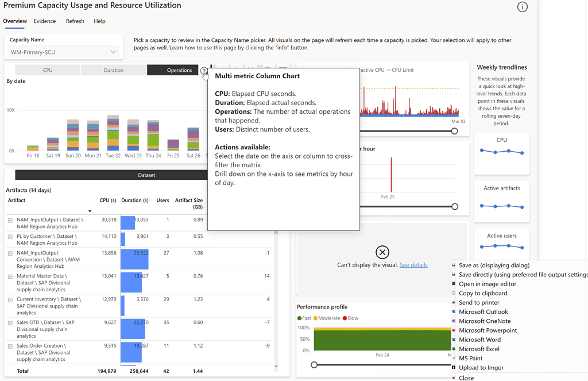Select the Microsoft Outlook icon

(454, 311)
